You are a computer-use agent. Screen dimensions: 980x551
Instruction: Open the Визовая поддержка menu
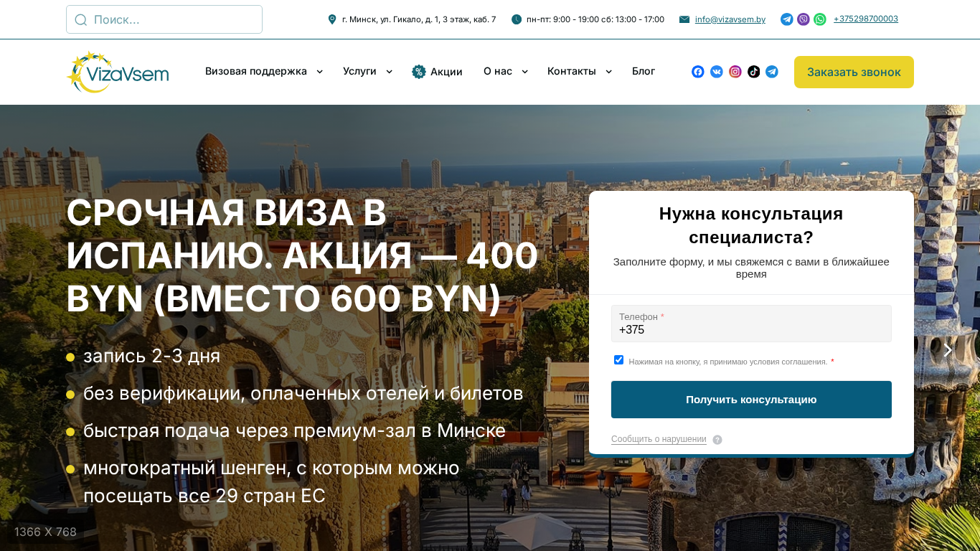click(256, 72)
